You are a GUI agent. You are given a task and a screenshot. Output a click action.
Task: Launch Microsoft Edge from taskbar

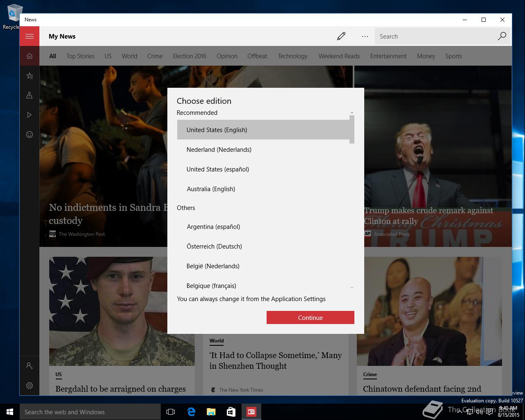[191, 412]
